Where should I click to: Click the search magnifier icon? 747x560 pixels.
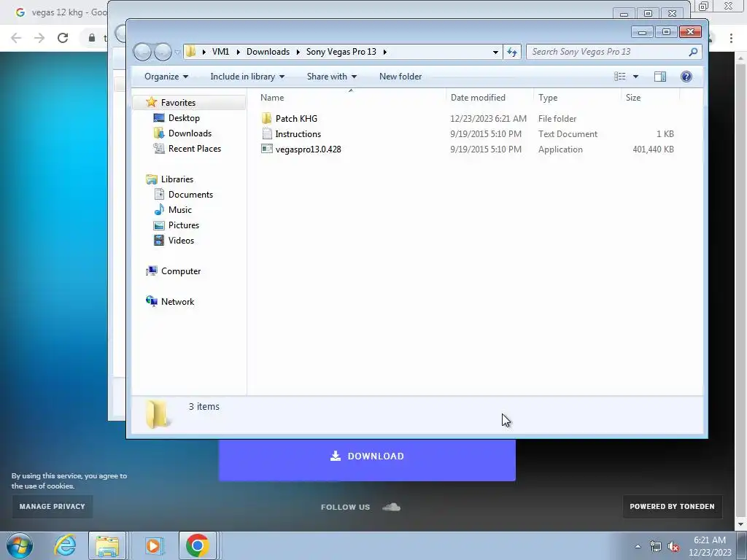click(x=693, y=52)
